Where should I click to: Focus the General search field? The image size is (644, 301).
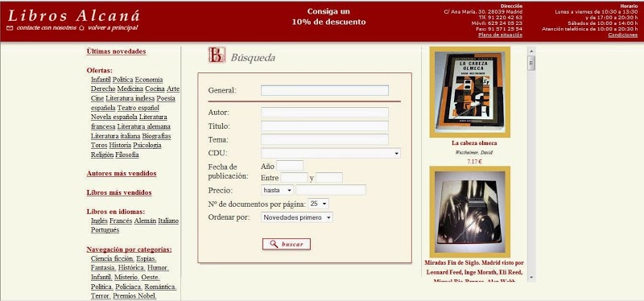(324, 90)
